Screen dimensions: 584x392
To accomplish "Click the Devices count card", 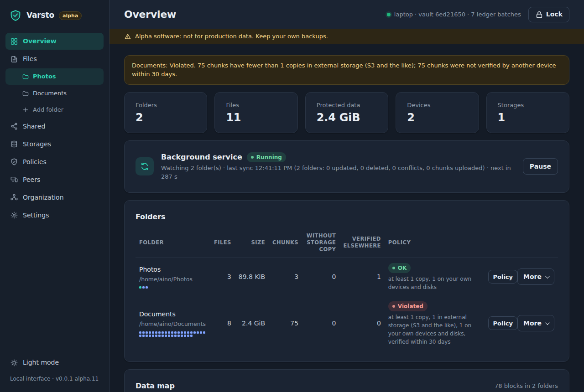I will point(437,113).
